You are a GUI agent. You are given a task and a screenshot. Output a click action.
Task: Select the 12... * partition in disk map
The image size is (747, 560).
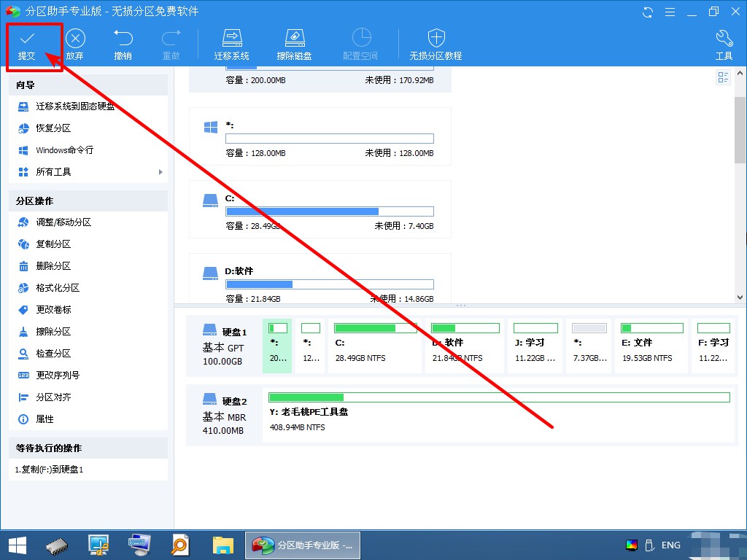[x=311, y=346]
